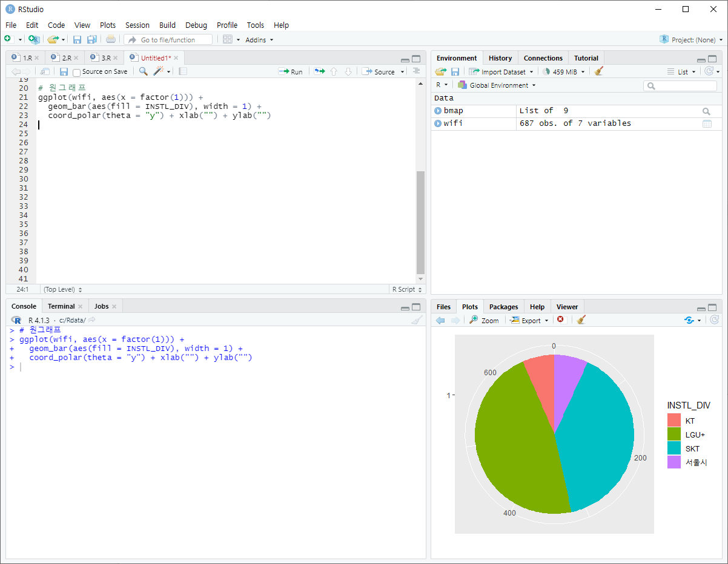Refresh the current plot
The height and width of the screenshot is (564, 728).
click(x=715, y=320)
